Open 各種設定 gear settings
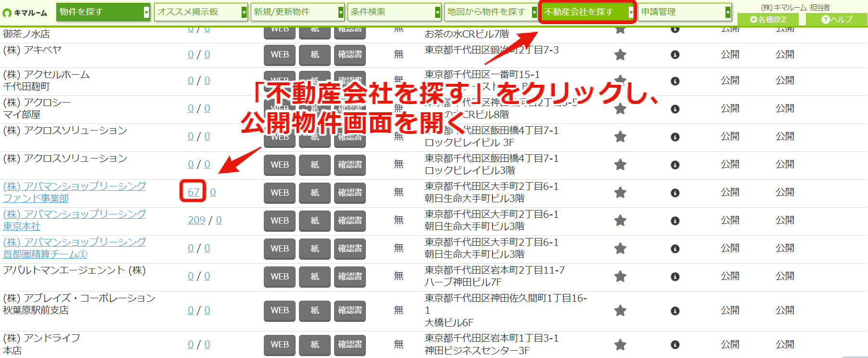This screenshot has width=868, height=358. click(x=768, y=20)
